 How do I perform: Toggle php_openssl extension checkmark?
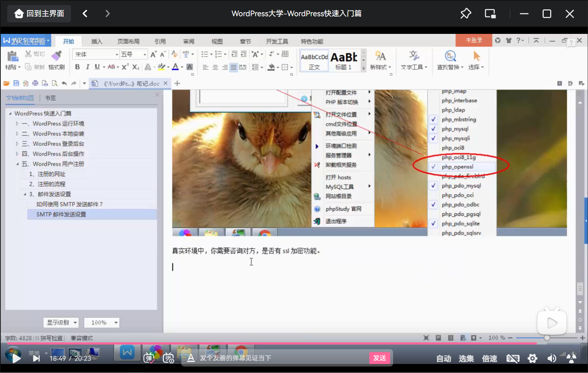433,167
